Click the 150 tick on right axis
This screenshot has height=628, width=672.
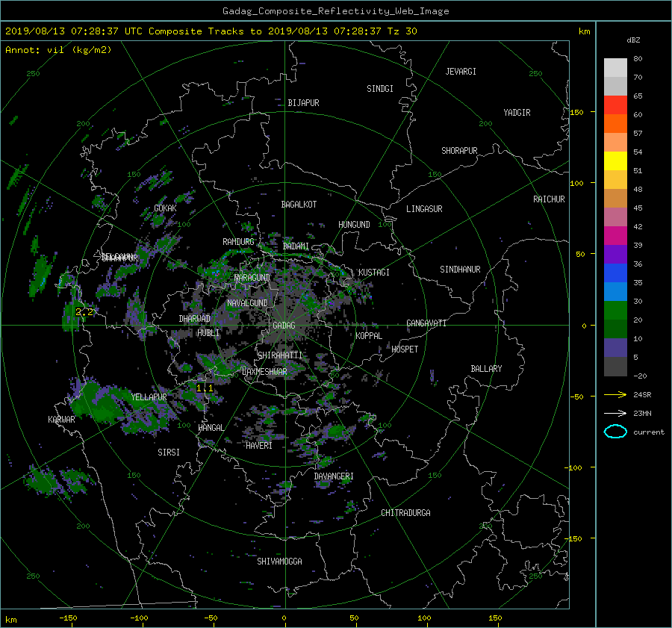point(576,112)
